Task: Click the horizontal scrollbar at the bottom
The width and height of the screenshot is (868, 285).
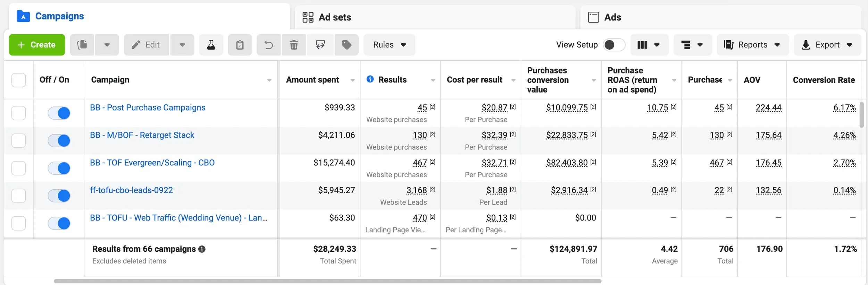Action: [327, 281]
